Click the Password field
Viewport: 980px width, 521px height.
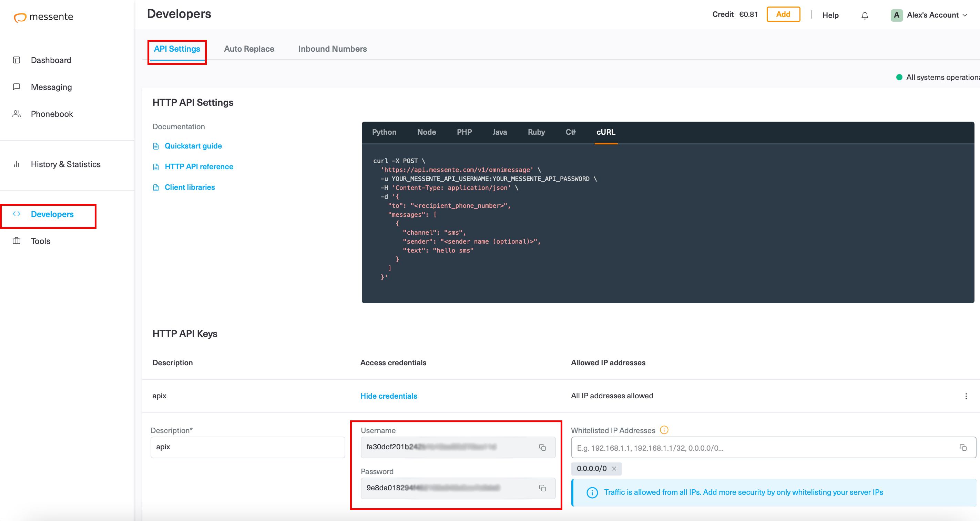(458, 488)
